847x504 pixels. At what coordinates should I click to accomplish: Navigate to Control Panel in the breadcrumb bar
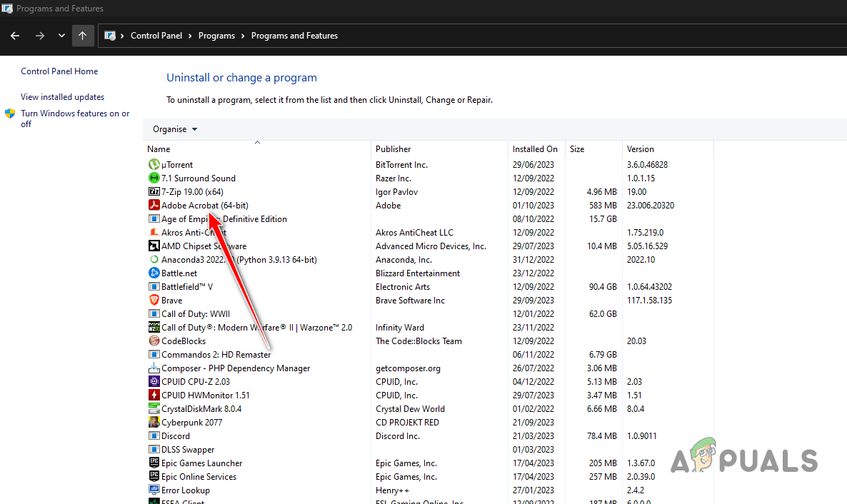(x=156, y=35)
